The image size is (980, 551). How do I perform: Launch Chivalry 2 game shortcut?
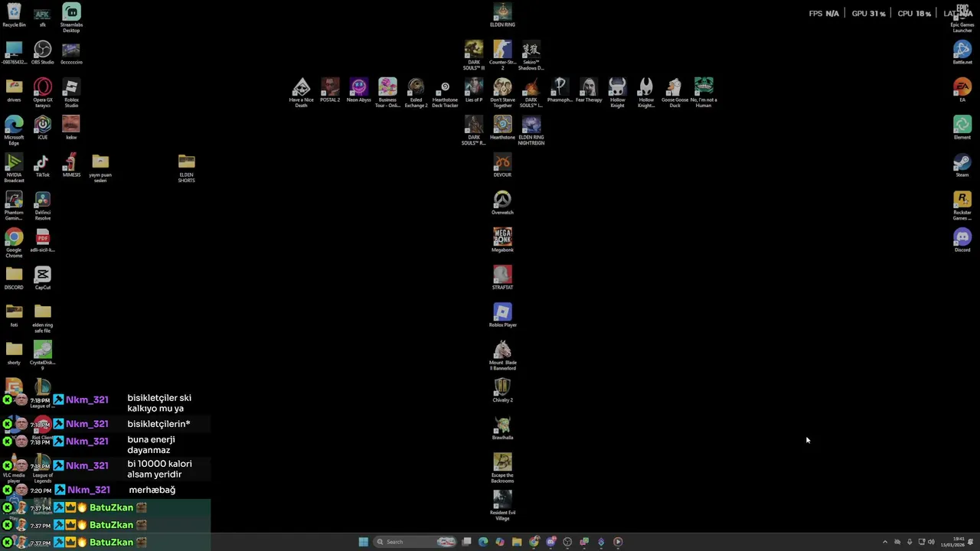click(502, 390)
